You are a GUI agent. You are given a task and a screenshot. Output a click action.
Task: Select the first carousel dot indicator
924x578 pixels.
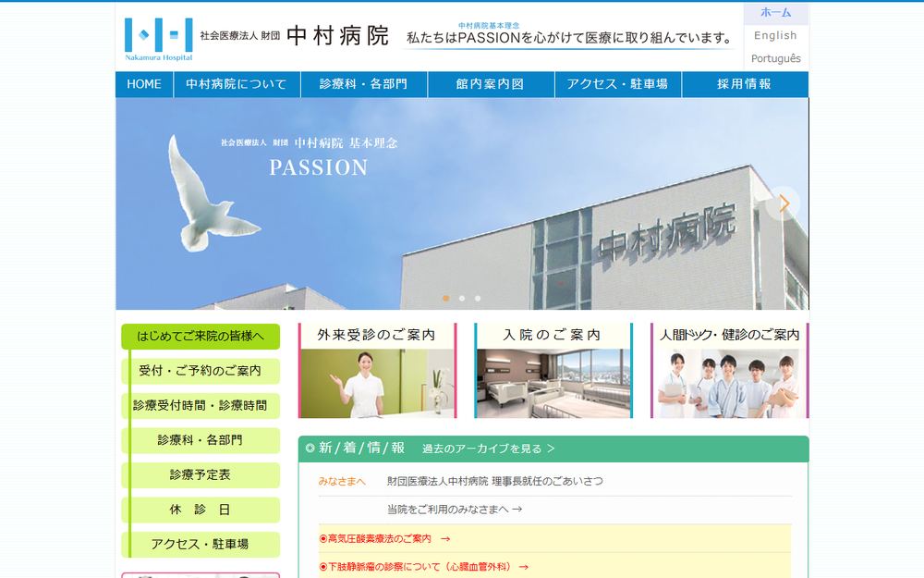(446, 299)
